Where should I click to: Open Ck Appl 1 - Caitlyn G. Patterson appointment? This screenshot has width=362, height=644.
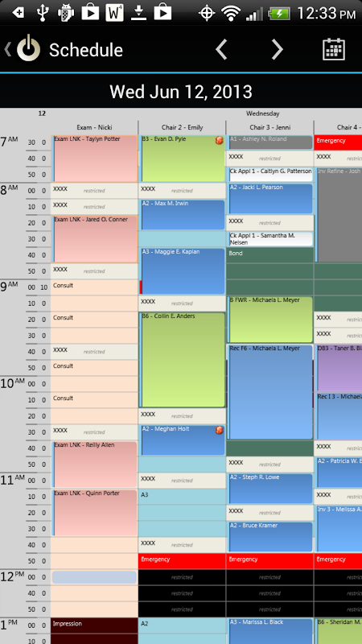point(270,175)
